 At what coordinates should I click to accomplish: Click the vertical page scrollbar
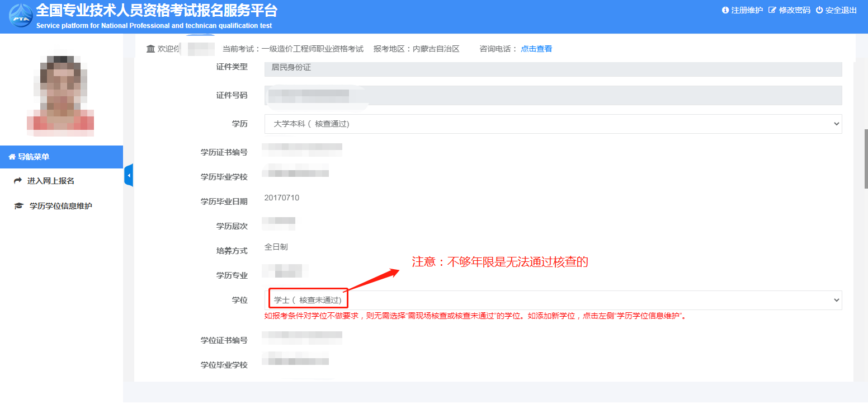pyautogui.click(x=866, y=158)
